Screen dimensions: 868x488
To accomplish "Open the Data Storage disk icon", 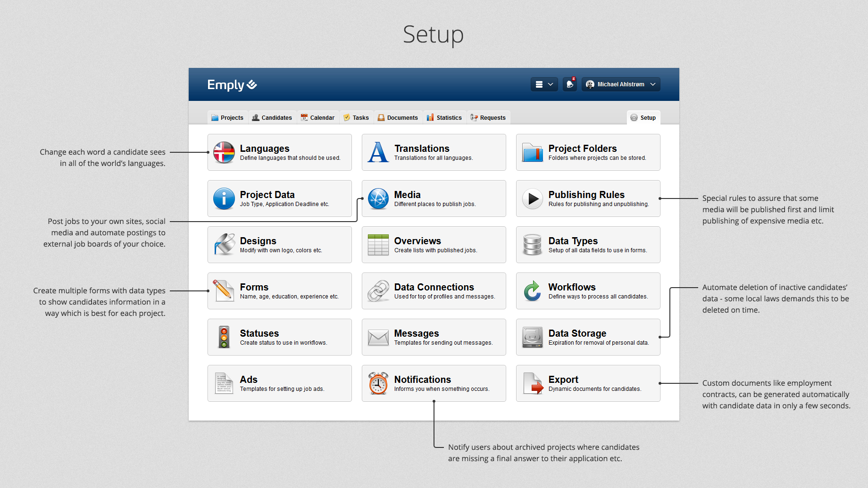I will pos(533,337).
